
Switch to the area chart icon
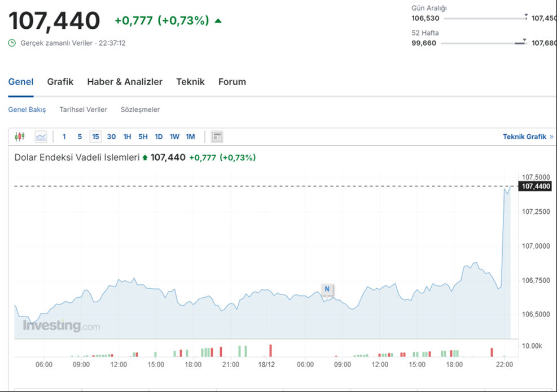tap(40, 136)
